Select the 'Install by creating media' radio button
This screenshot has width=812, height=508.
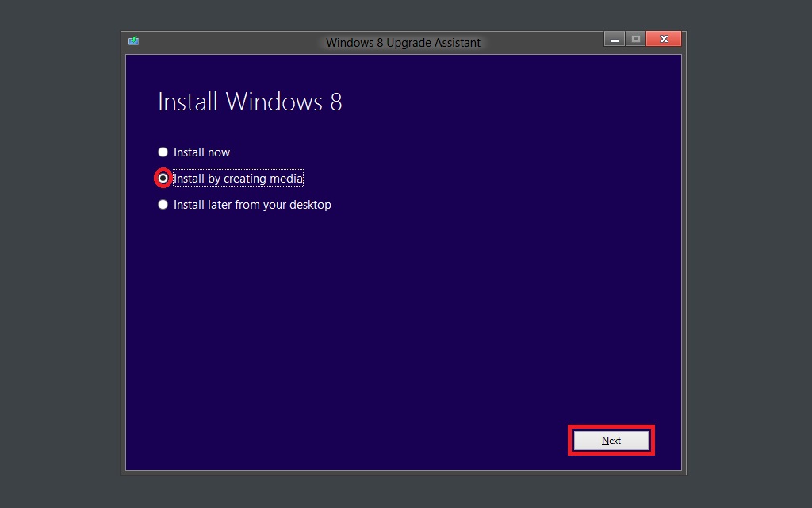163,179
